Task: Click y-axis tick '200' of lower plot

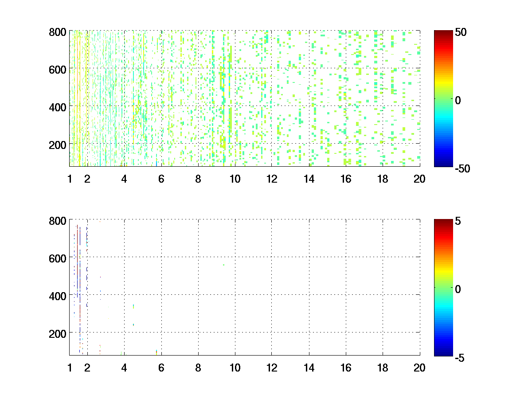Action: click(58, 333)
